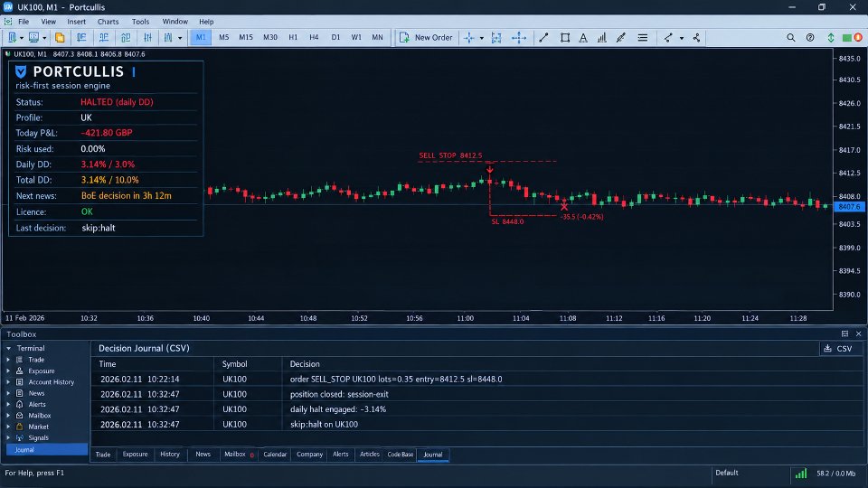
Task: Click the yellow profiles icon in toolbar
Action: point(60,38)
